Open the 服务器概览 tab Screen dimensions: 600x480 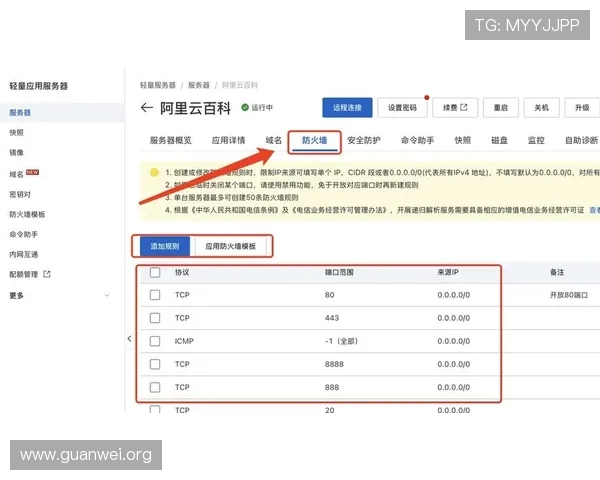point(171,140)
